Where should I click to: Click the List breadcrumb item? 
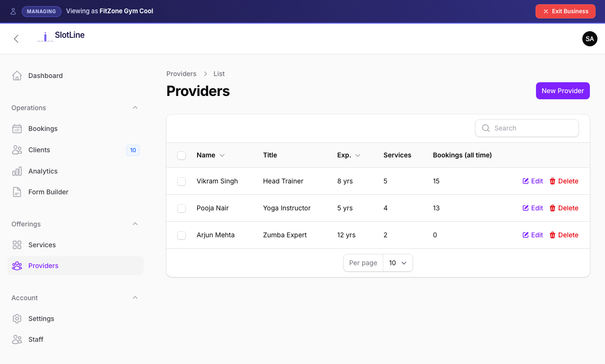point(219,74)
